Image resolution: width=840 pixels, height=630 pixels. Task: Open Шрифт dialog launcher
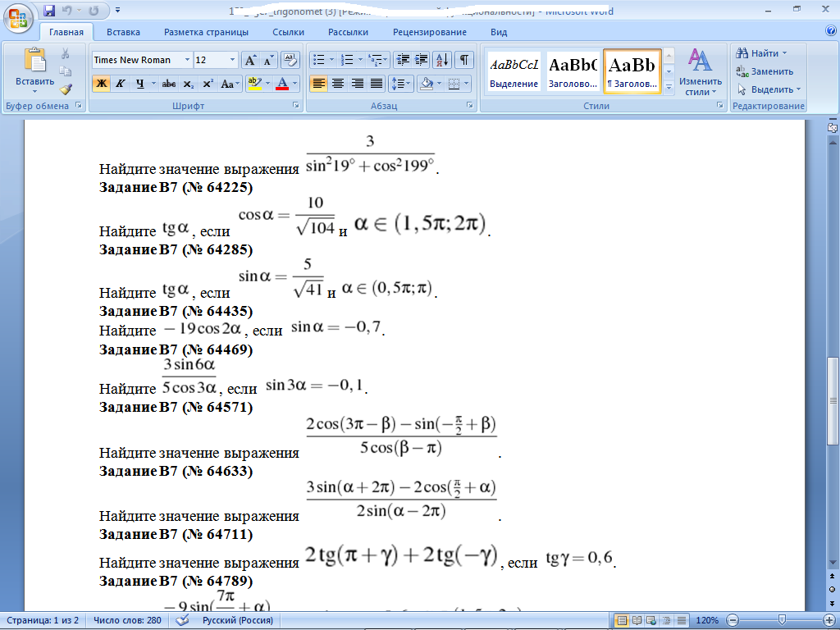(x=295, y=106)
